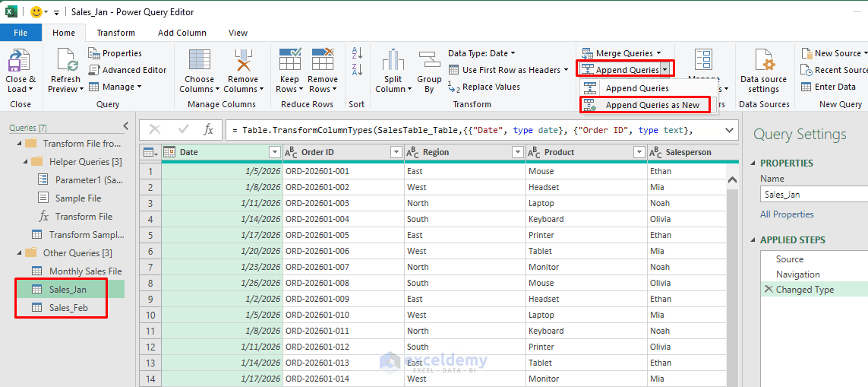The height and width of the screenshot is (387, 868).
Task: Click the Split Column icon
Action: coord(393,60)
